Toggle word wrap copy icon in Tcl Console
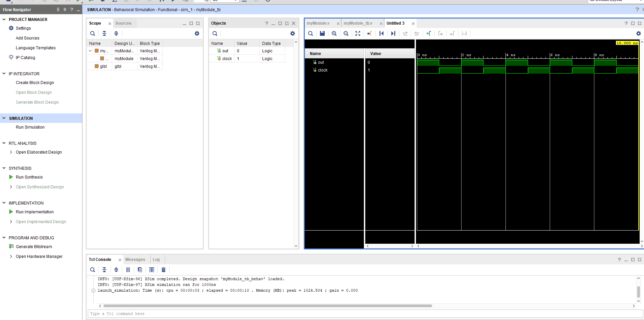Image resolution: width=644 pixels, height=320 pixels. [x=140, y=270]
